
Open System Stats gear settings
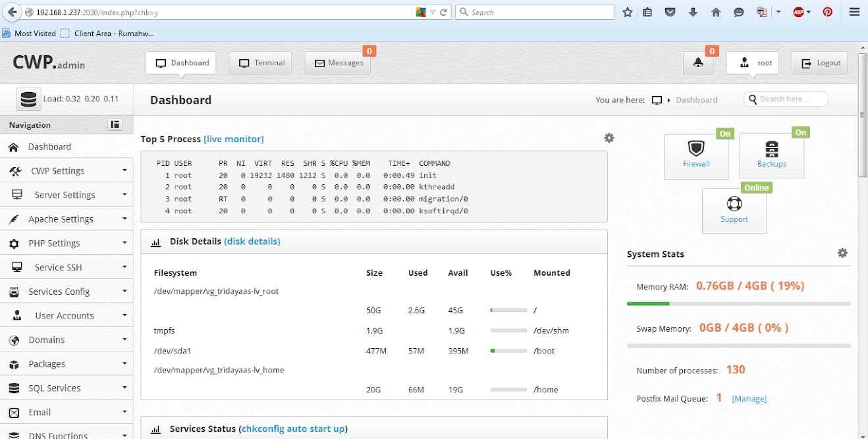842,253
